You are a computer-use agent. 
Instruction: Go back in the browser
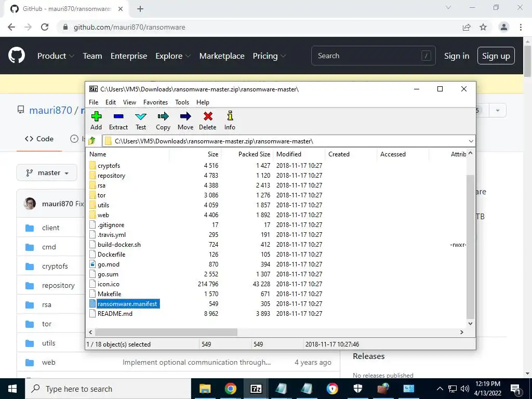pos(11,27)
